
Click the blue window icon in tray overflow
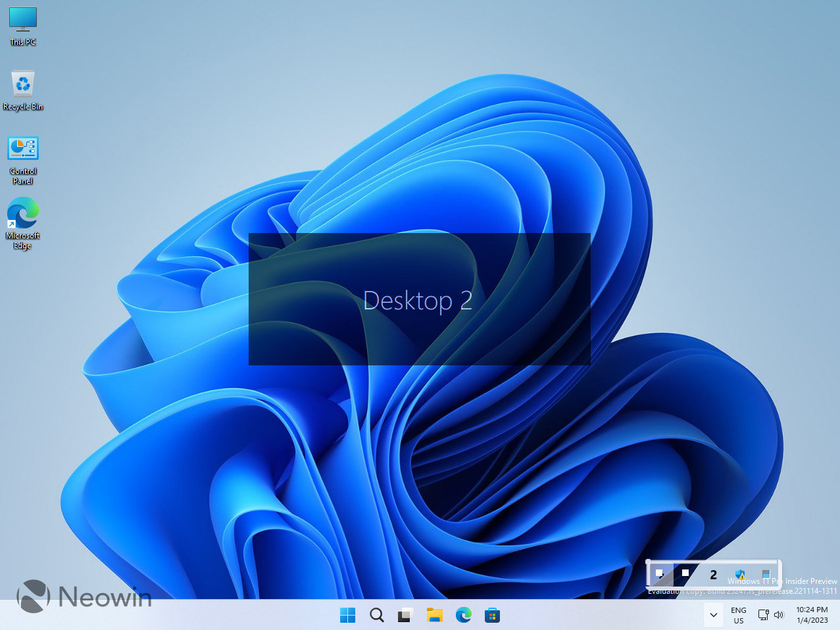pos(765,574)
